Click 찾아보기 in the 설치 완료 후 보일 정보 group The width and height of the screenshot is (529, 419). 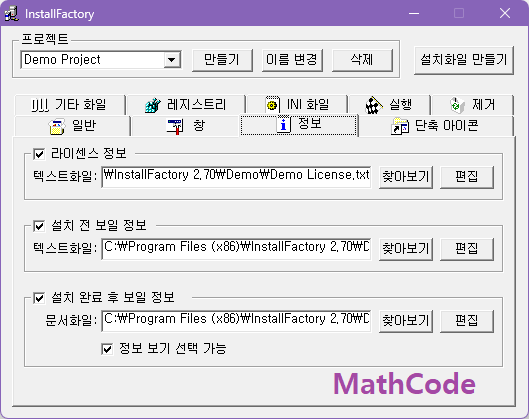point(406,321)
